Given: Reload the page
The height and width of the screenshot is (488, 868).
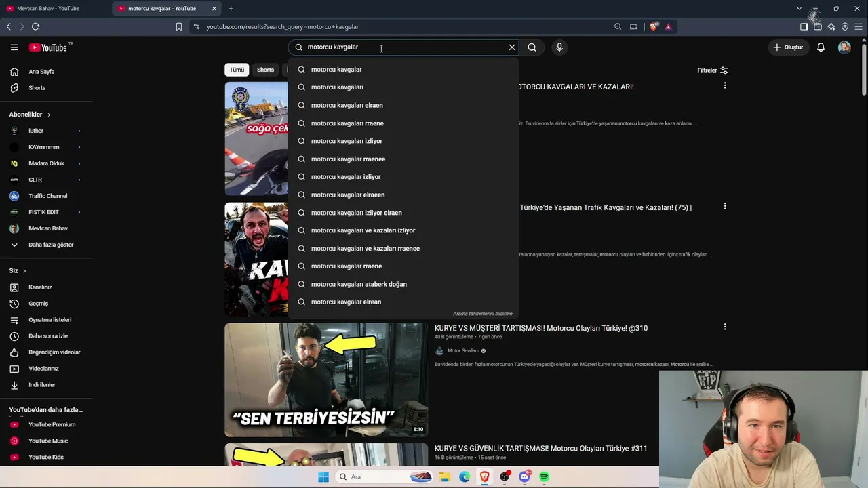Looking at the screenshot, I should (x=35, y=26).
